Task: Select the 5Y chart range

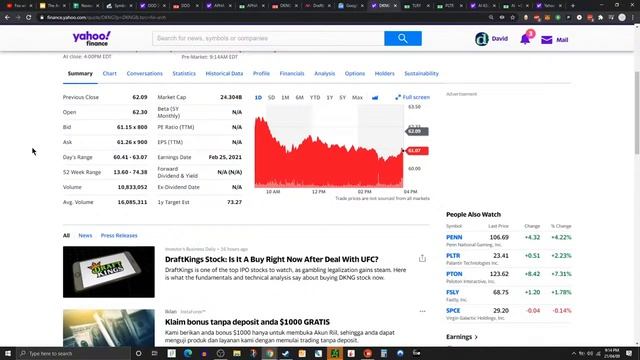Action: [342, 98]
